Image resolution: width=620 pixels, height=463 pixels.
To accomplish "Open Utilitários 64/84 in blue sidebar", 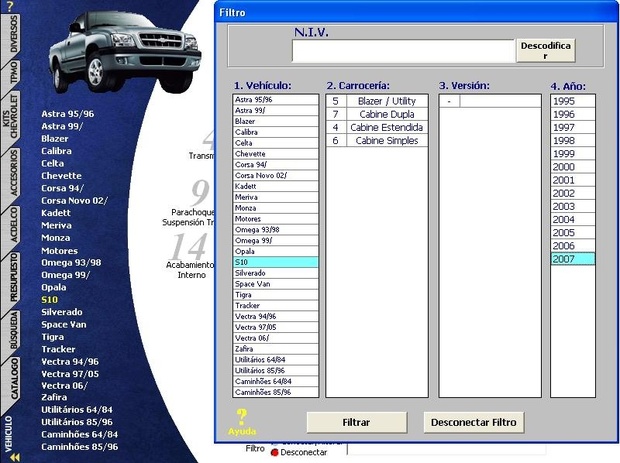I will point(77,410).
